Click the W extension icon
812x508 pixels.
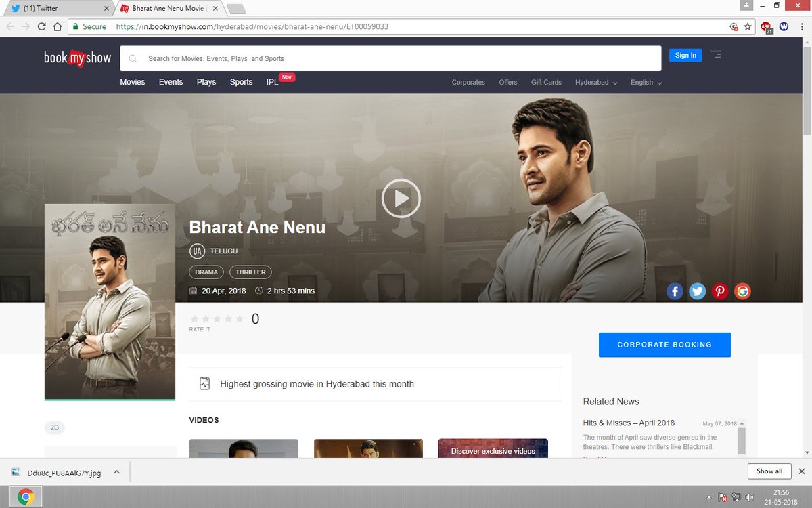(x=784, y=27)
